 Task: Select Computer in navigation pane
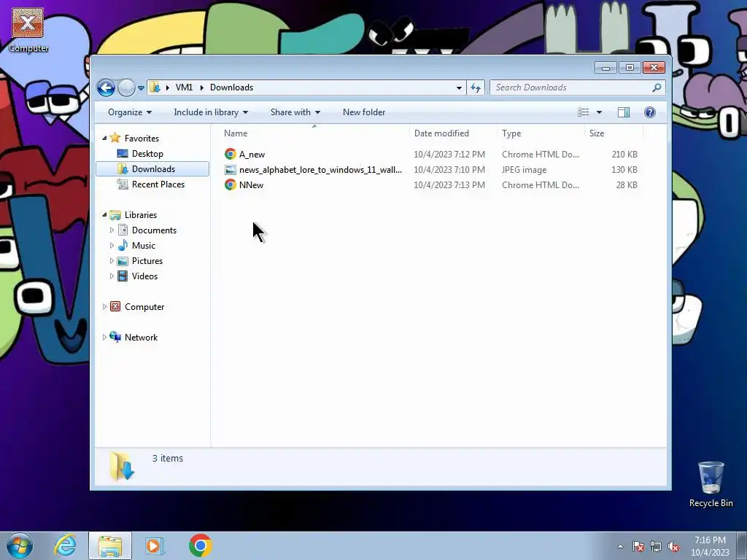(144, 307)
